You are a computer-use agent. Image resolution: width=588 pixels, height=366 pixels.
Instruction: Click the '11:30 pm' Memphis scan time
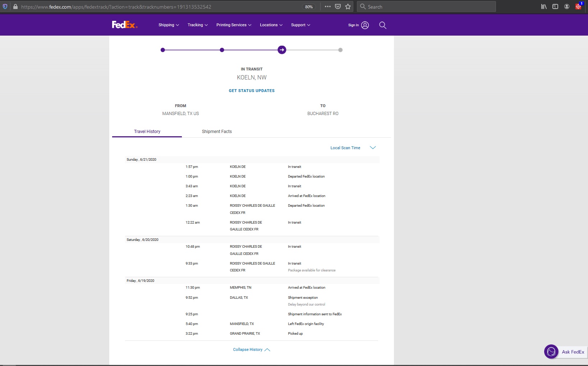click(x=193, y=288)
